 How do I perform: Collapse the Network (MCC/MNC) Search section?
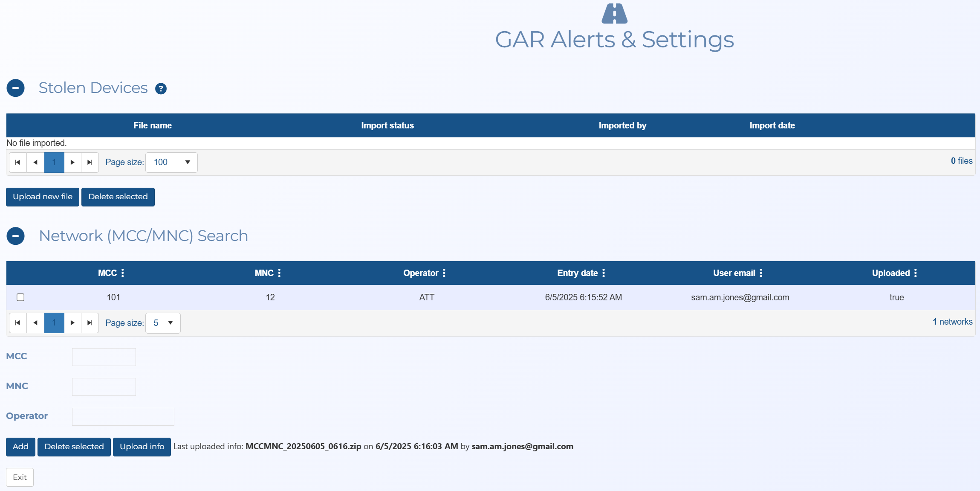point(15,236)
